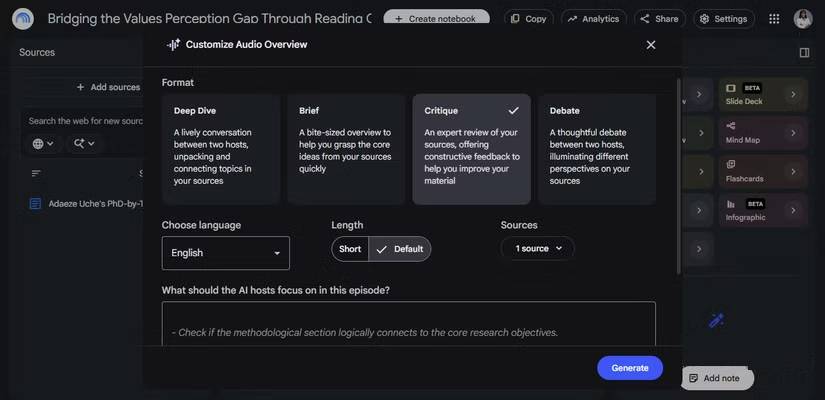This screenshot has height=400, width=825.
Task: Select Adaeze Uche's PhD source row
Action: coord(86,204)
